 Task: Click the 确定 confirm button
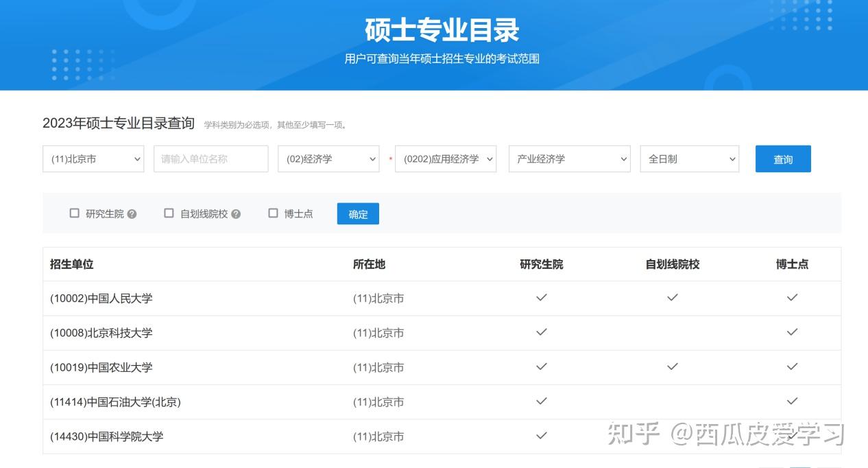tap(358, 213)
